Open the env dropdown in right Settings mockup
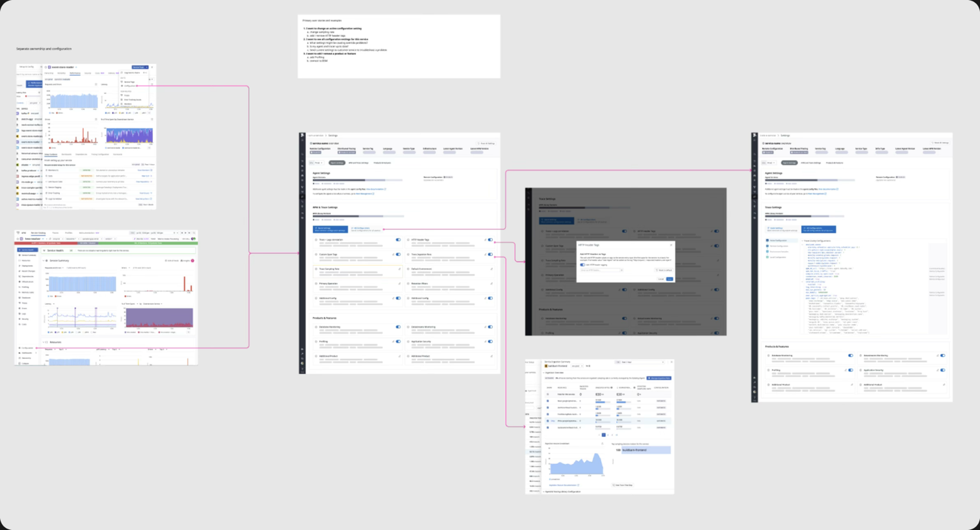This screenshot has height=530, width=980. click(769, 163)
